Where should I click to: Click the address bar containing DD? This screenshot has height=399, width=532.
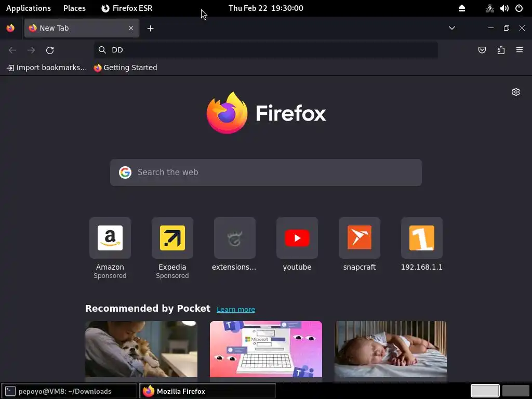pyautogui.click(x=265, y=50)
